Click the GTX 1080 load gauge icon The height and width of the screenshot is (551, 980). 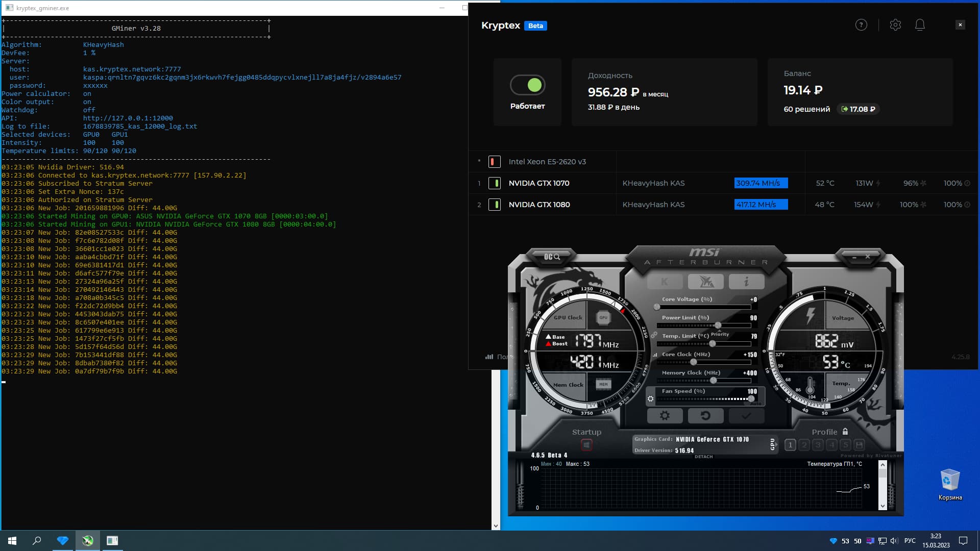[x=967, y=205]
